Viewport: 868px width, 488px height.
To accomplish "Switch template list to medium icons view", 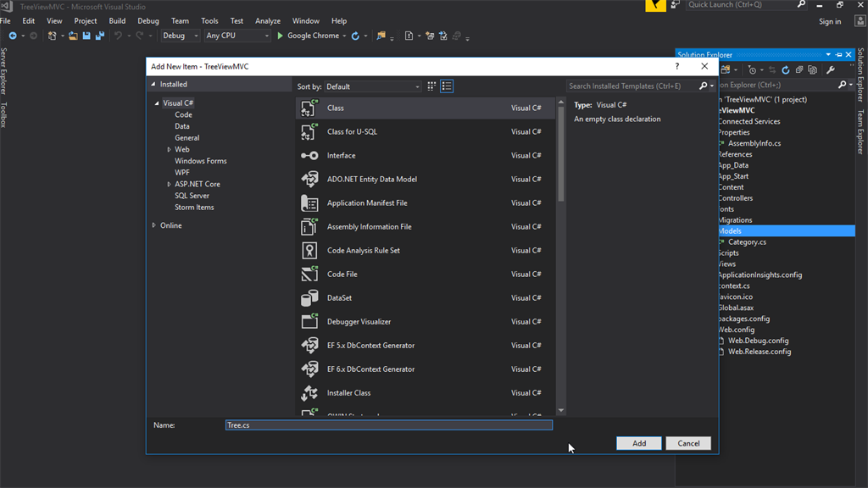I will tap(447, 86).
